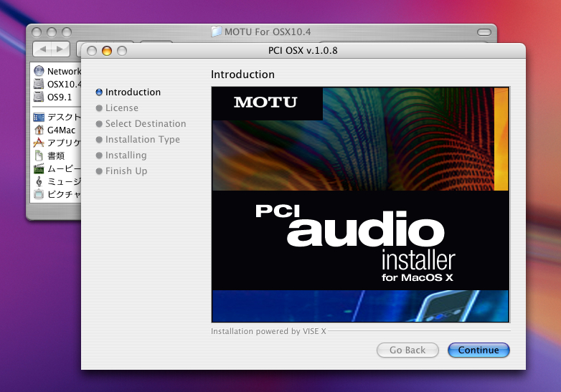561x392 pixels.
Task: Select the OSX10.4 disk icon
Action: click(39, 84)
